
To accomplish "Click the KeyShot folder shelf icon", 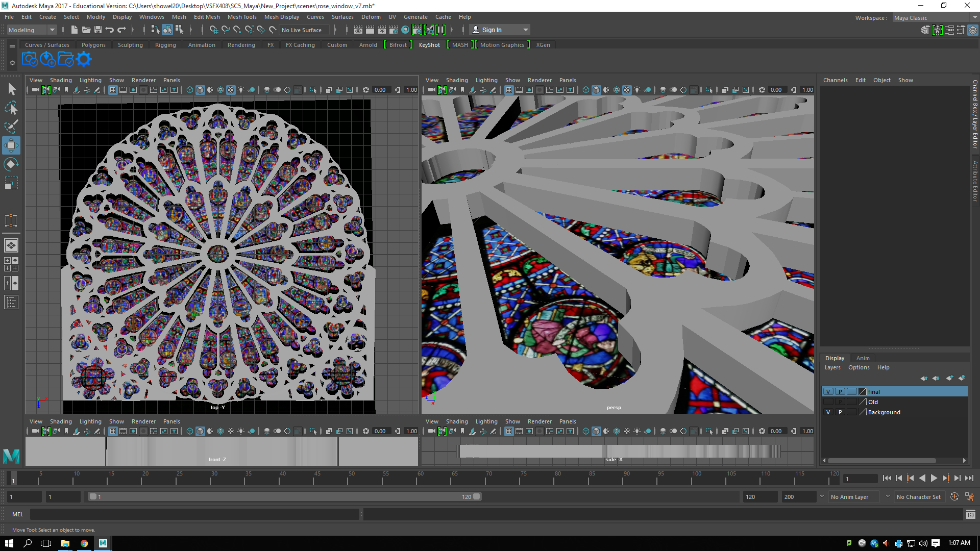I will 66,59.
